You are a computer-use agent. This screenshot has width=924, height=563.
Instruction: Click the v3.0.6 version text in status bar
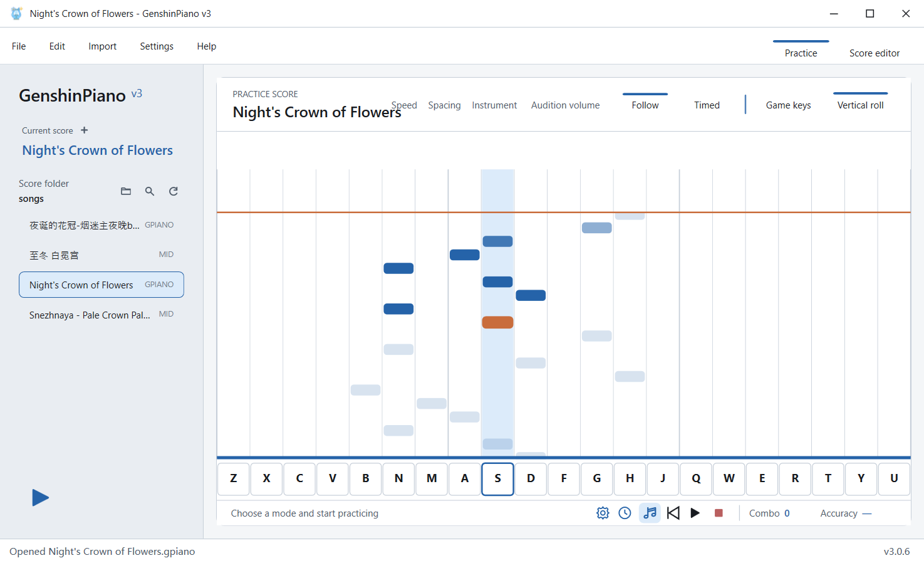tap(896, 552)
